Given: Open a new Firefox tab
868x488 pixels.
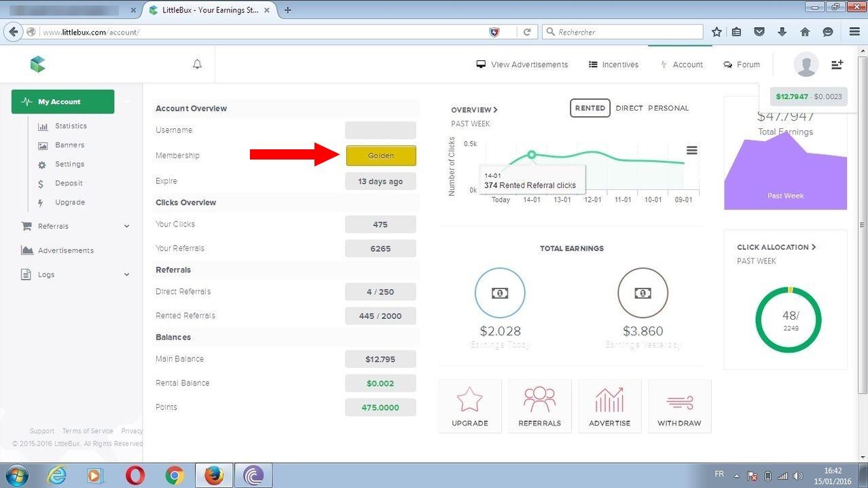Looking at the screenshot, I should (x=288, y=10).
